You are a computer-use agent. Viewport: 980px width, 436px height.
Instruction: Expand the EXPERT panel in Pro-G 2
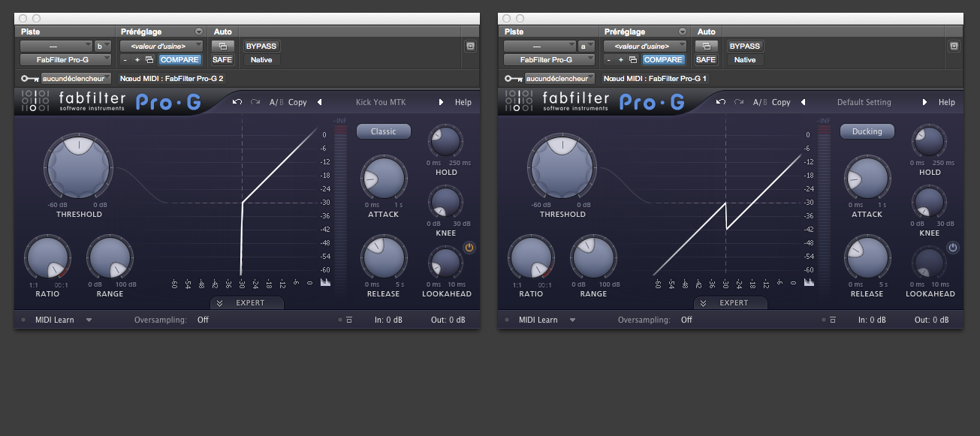point(247,303)
